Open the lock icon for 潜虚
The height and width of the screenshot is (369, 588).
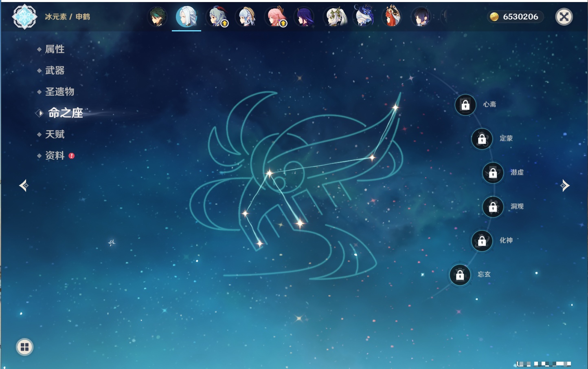493,173
